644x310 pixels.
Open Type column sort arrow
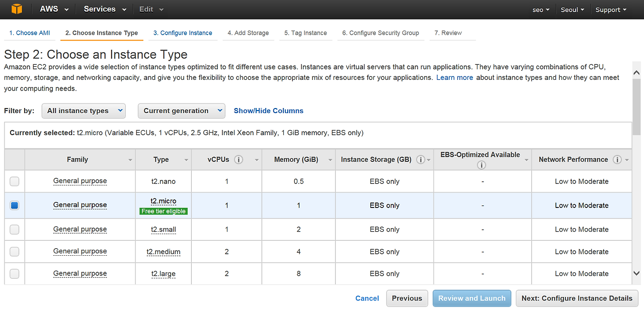click(x=186, y=160)
